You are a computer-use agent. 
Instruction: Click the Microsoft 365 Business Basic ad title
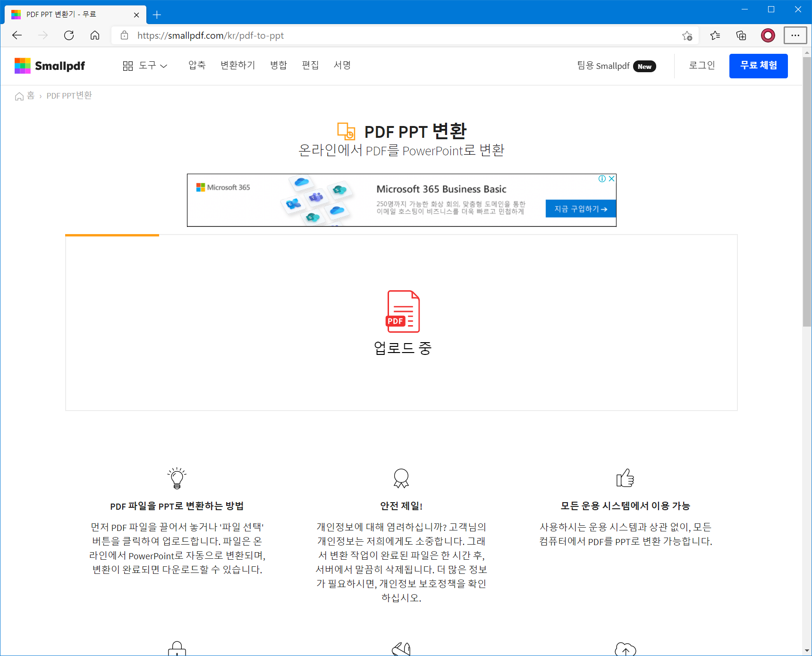tap(441, 189)
